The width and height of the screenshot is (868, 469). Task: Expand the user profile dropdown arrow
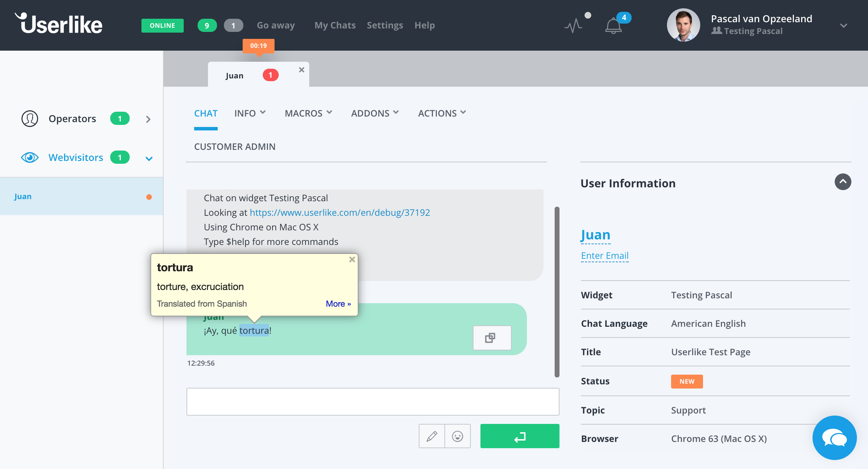(x=844, y=26)
